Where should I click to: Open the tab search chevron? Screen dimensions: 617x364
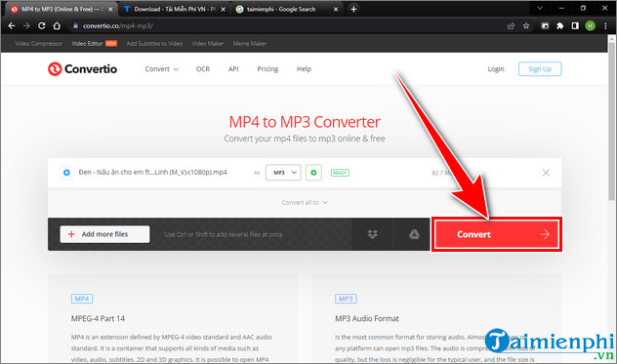pos(540,8)
